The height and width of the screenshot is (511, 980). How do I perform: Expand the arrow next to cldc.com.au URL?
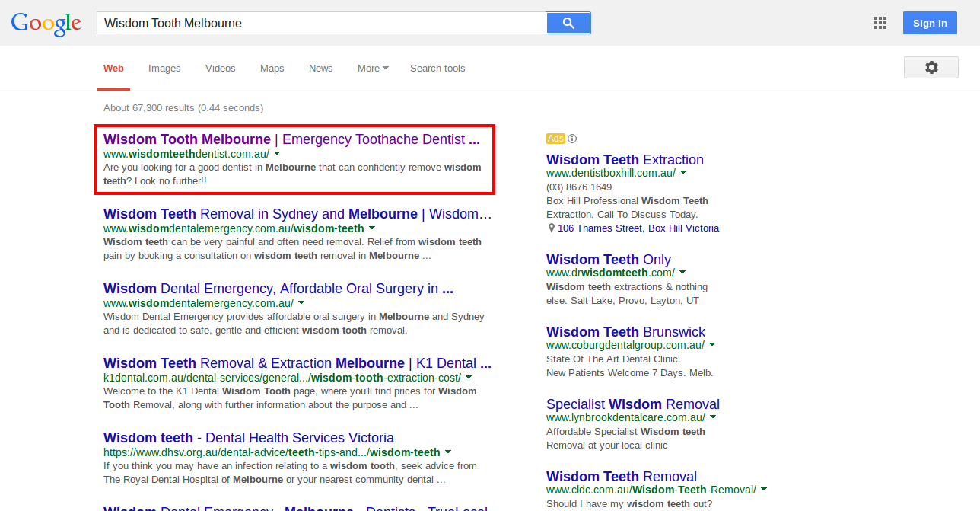tap(764, 489)
